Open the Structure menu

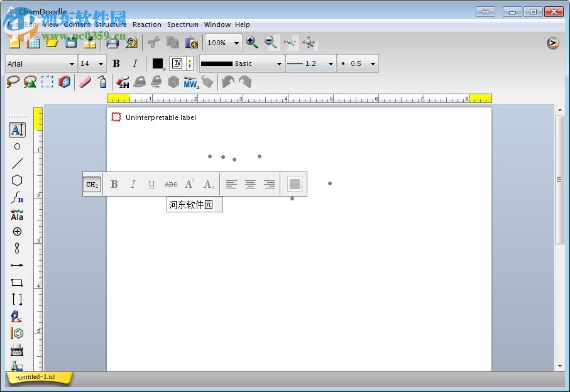click(111, 24)
